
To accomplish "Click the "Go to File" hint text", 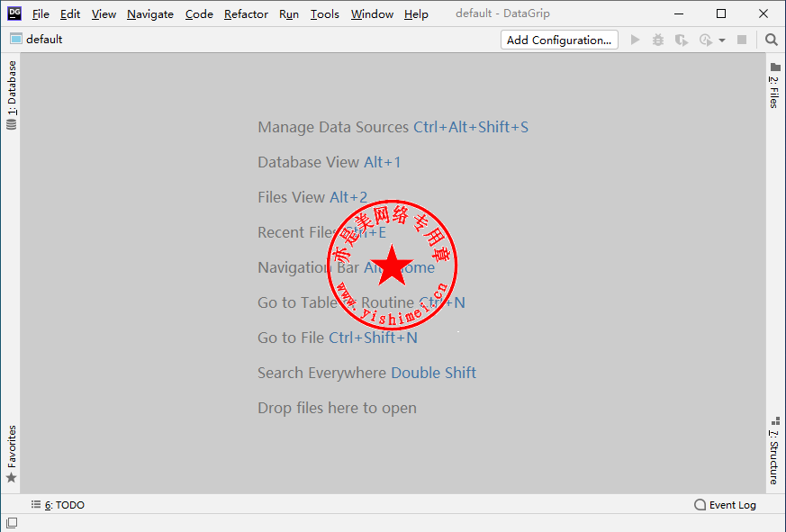I will 291,338.
